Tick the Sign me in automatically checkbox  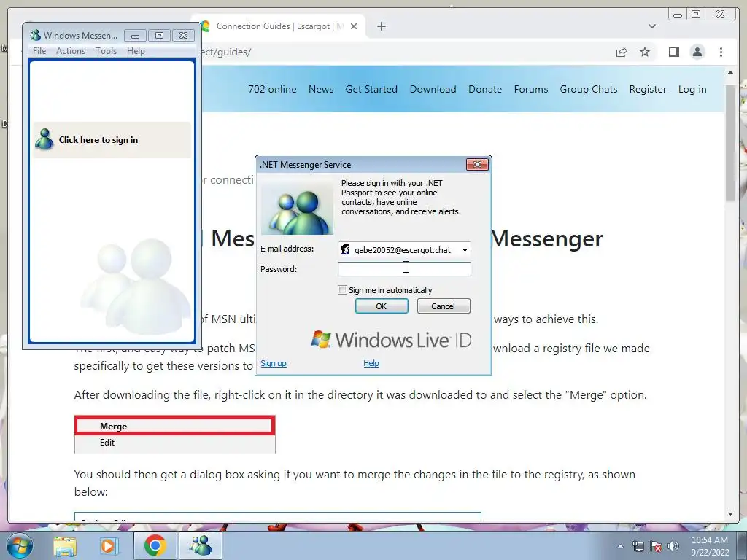342,290
